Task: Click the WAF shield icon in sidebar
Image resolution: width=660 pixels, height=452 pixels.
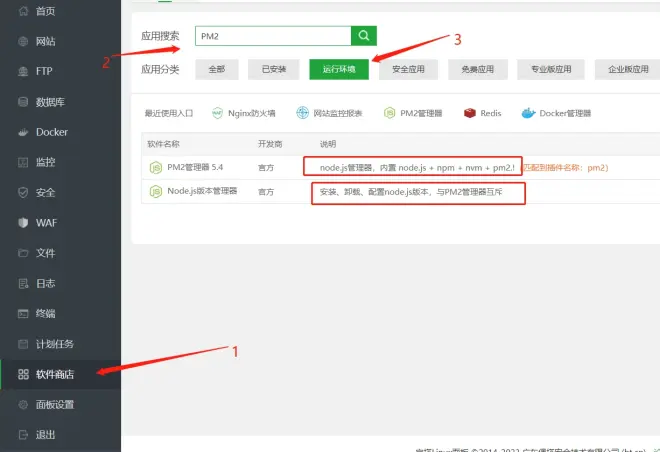Action: [x=23, y=223]
